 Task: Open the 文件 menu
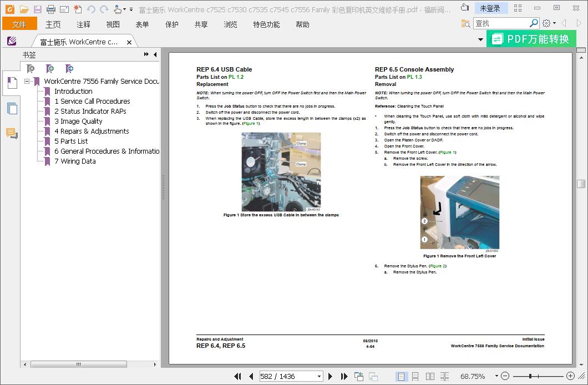click(x=19, y=24)
